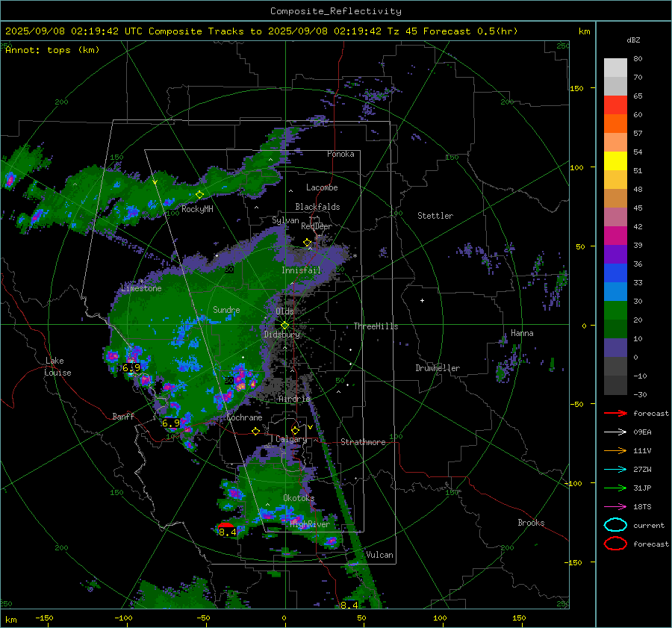Click the cyan current ellipse legend icon

pyautogui.click(x=615, y=525)
